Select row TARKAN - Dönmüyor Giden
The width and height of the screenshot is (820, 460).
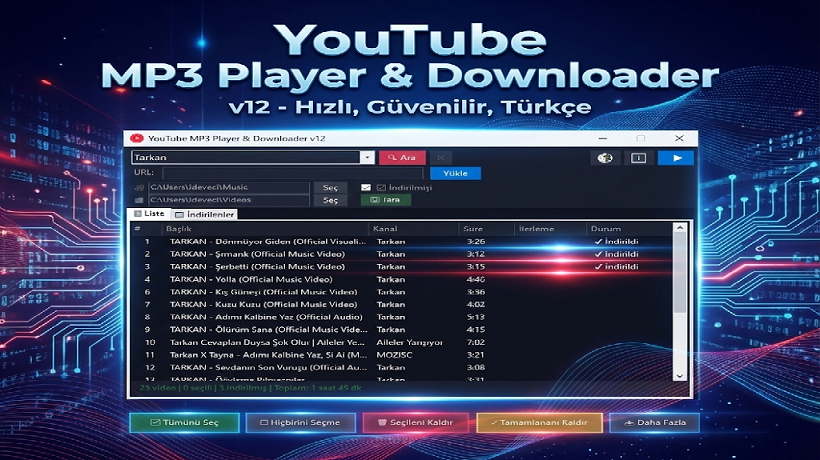tap(402, 242)
